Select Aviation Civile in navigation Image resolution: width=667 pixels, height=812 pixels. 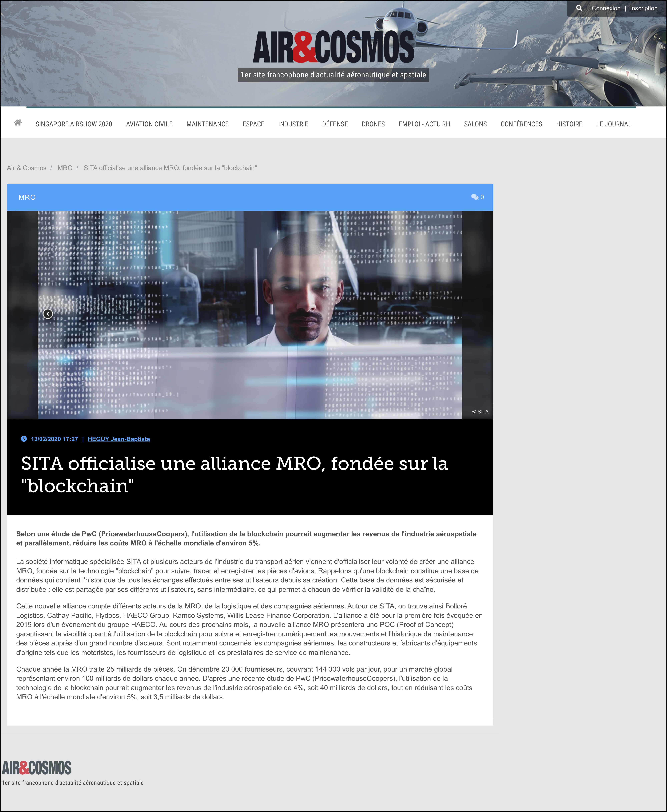click(149, 124)
